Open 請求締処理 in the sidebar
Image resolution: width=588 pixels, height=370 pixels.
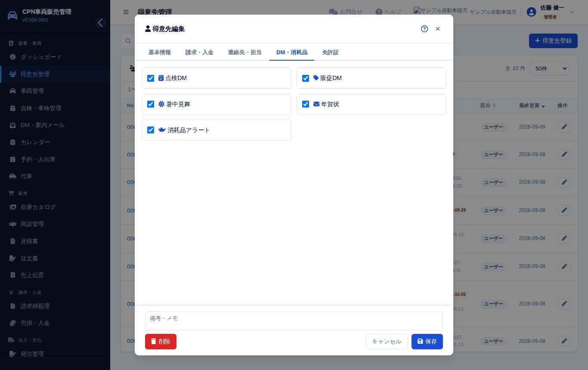pos(55,306)
